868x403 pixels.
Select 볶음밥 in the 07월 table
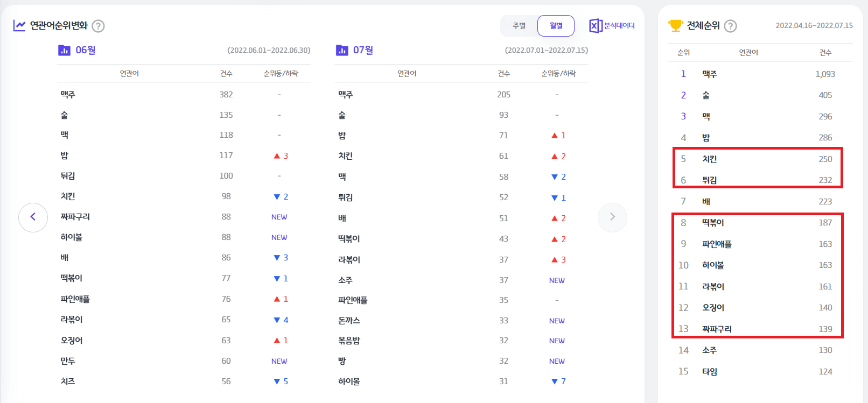349,341
